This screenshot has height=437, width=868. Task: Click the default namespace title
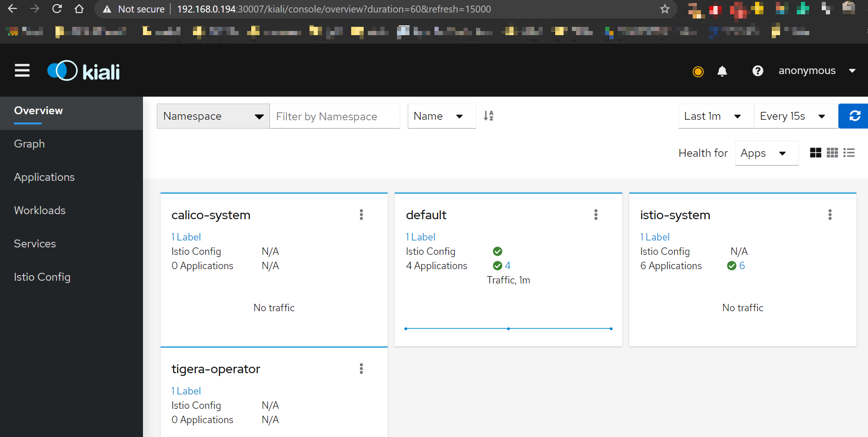point(426,215)
